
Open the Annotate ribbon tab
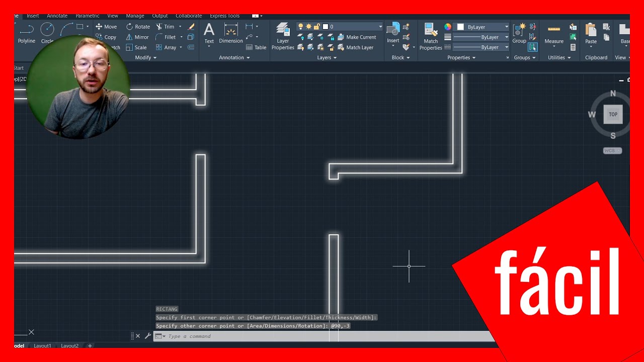57,16
